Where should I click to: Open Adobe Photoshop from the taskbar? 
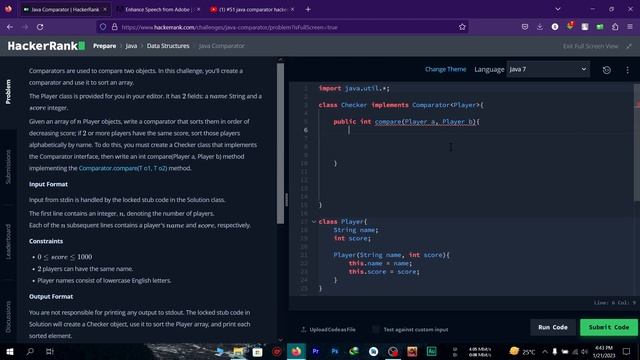(x=335, y=351)
